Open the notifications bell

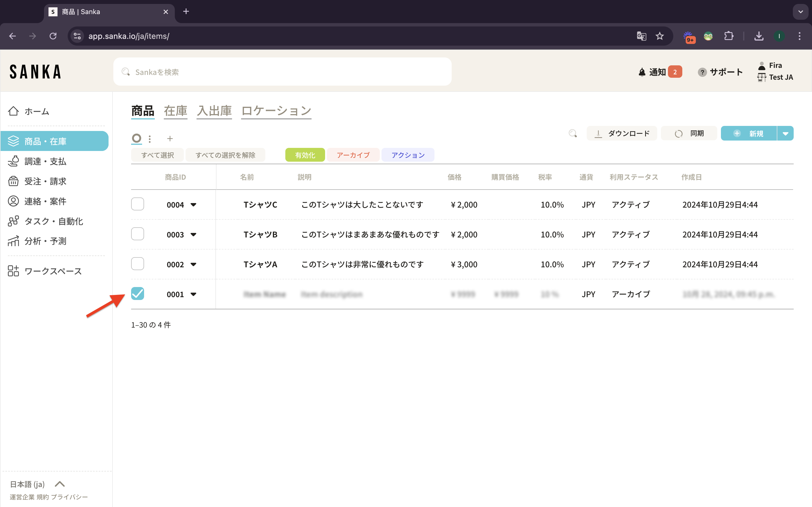pyautogui.click(x=642, y=72)
